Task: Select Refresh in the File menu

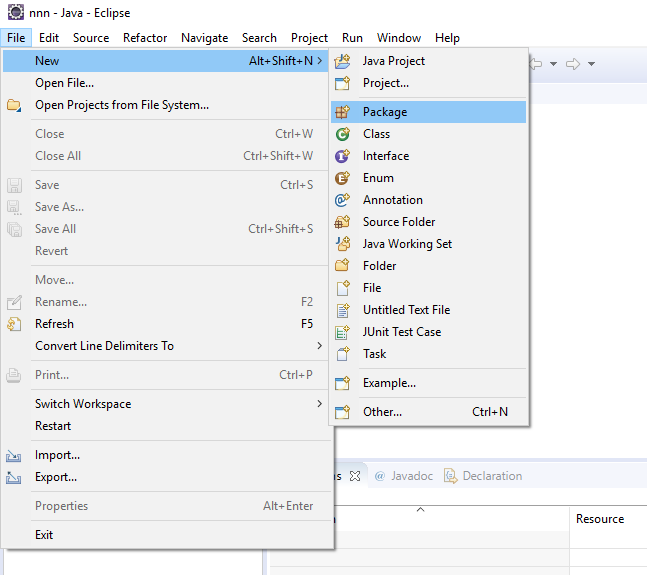Action: click(x=165, y=324)
